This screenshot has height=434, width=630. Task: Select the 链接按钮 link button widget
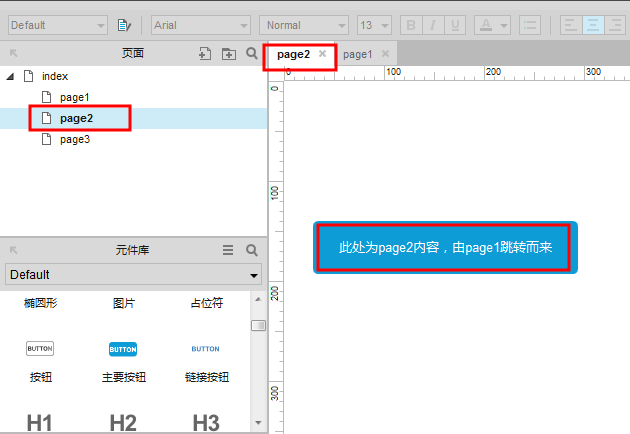[x=207, y=361]
